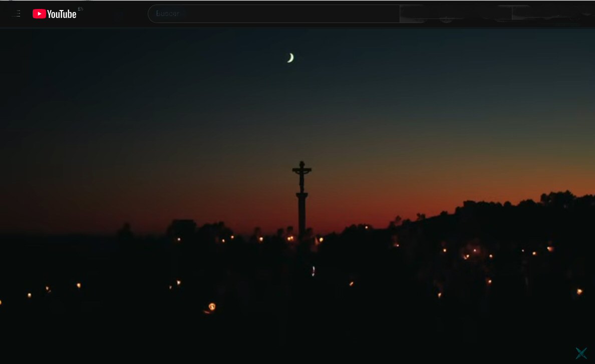Click the dark blue sky left of the moon
The width and height of the screenshot is (595, 364).
pos(150,65)
